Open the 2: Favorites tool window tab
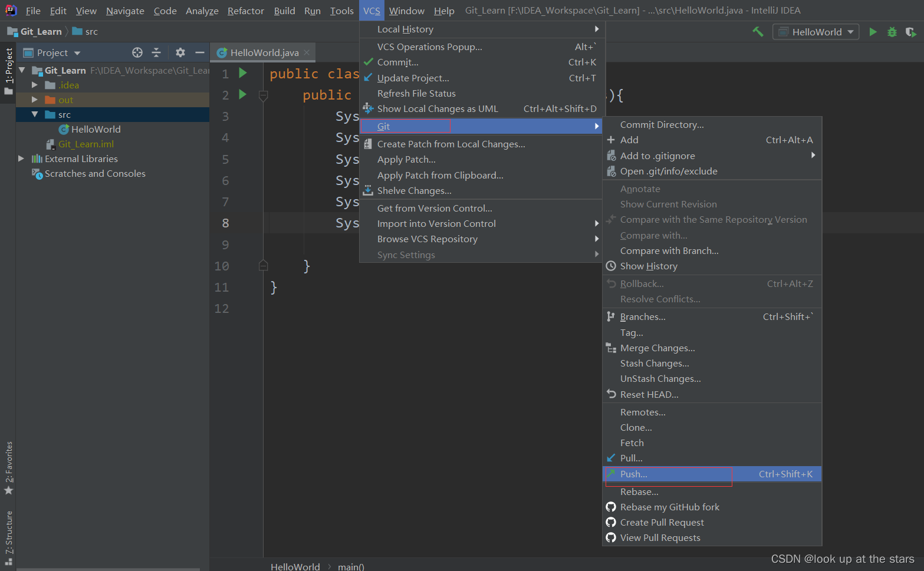 8,468
